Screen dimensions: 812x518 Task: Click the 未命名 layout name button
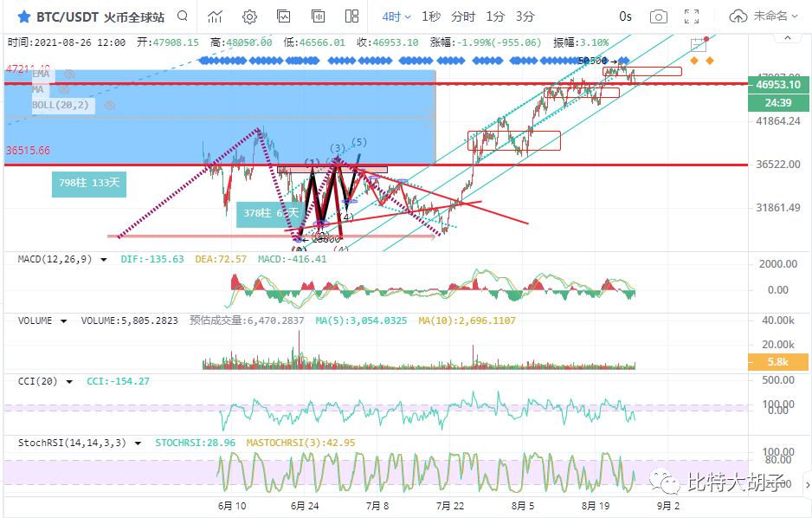(x=770, y=16)
